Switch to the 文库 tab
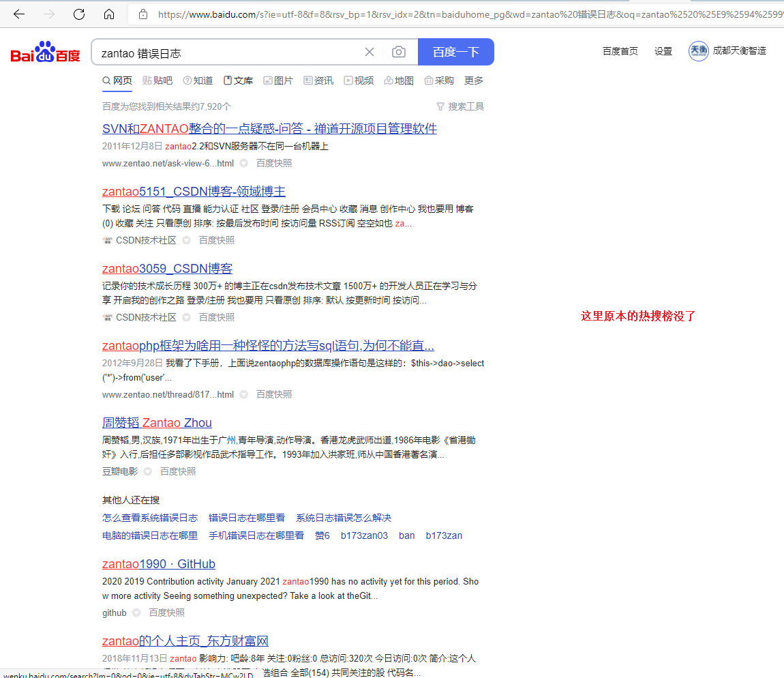Image resolution: width=784 pixels, height=678 pixels. [238, 80]
